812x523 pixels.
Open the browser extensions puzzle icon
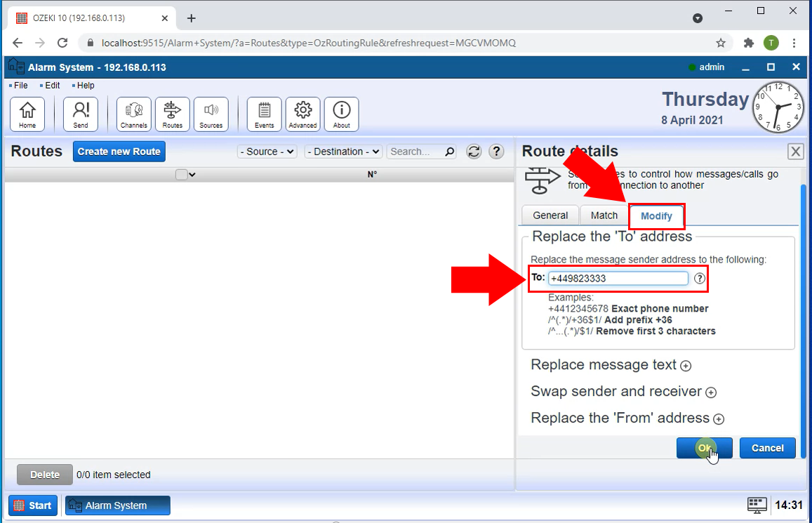(x=749, y=43)
